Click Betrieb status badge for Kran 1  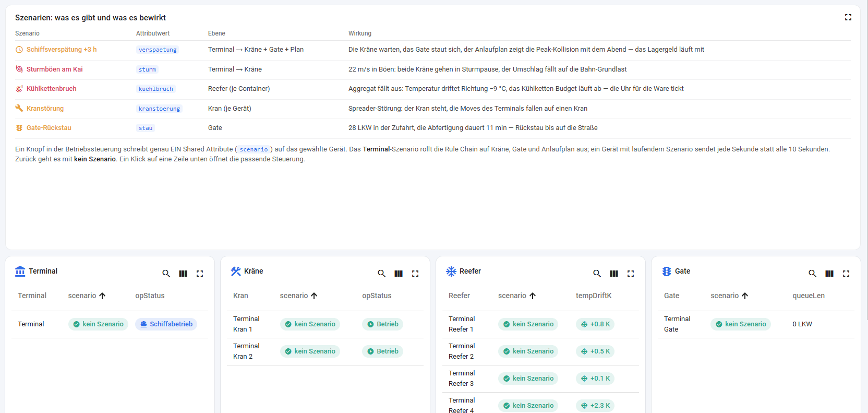pyautogui.click(x=382, y=324)
